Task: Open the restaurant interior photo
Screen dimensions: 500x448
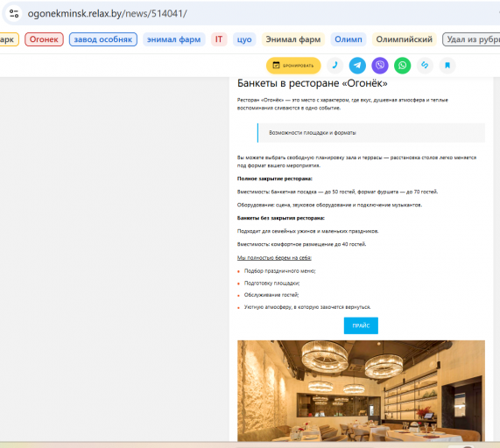Action: tap(361, 390)
